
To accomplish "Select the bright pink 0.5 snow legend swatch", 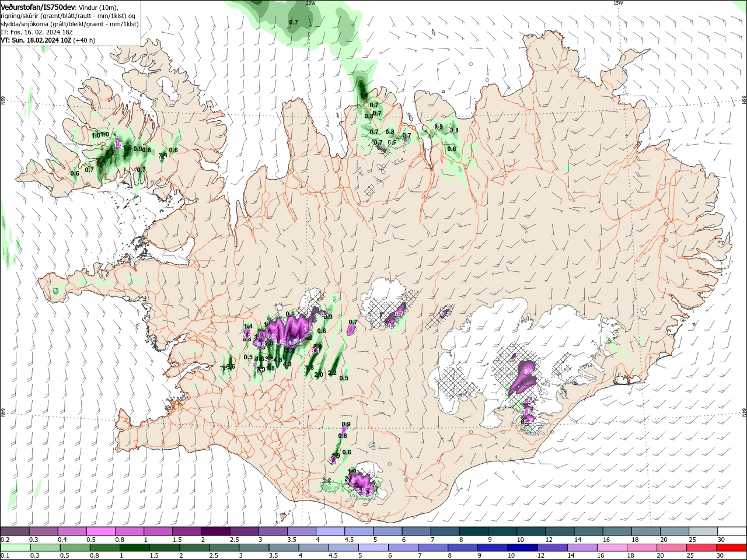I will (x=100, y=531).
